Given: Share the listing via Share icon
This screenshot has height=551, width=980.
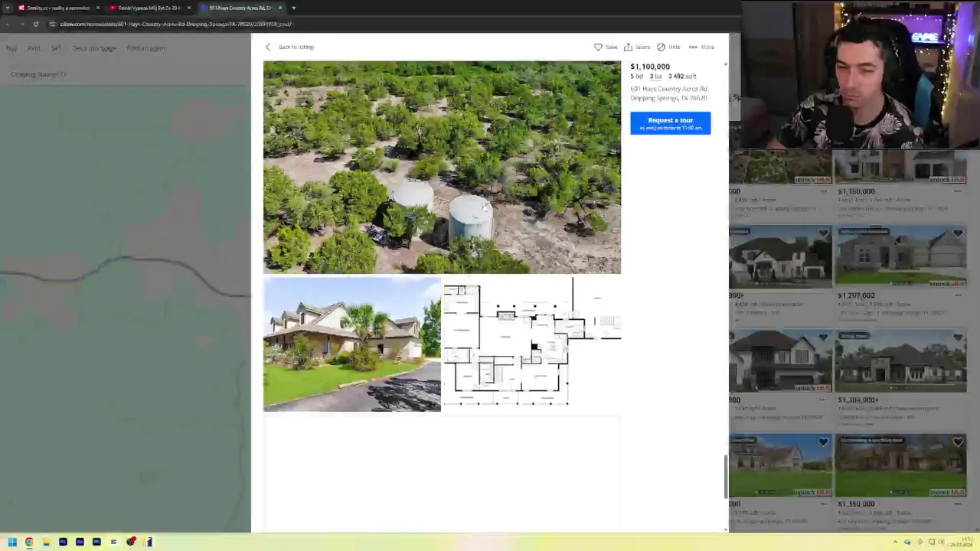Looking at the screenshot, I should (x=628, y=47).
